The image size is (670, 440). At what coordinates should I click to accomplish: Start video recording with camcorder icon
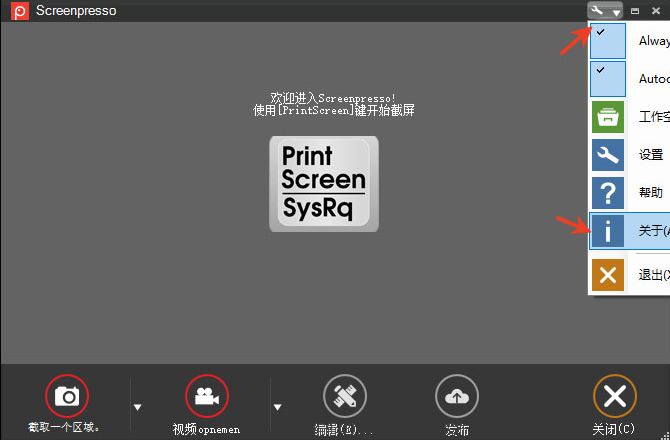[207, 396]
